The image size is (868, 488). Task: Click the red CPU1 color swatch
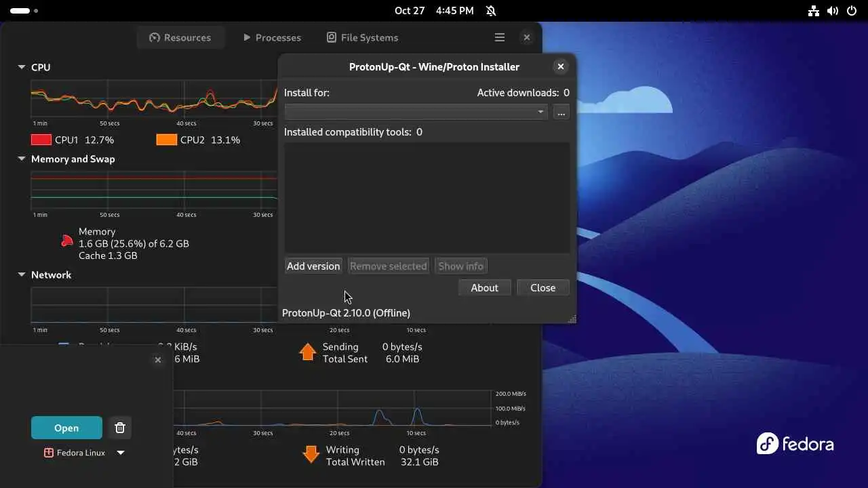pos(41,140)
